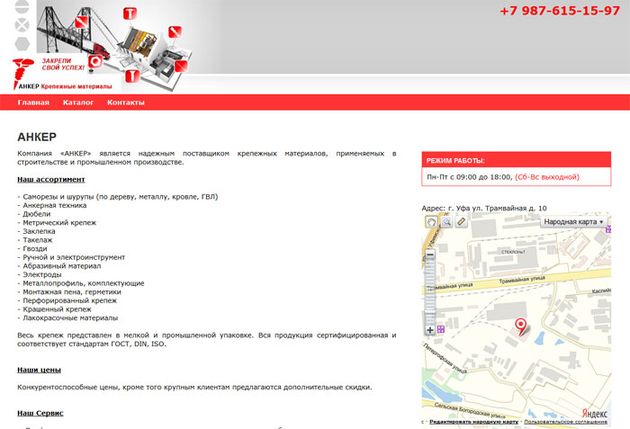The height and width of the screenshot is (429, 630).
Task: Click the purple marker beside the zoom plus
Action: 441,329
